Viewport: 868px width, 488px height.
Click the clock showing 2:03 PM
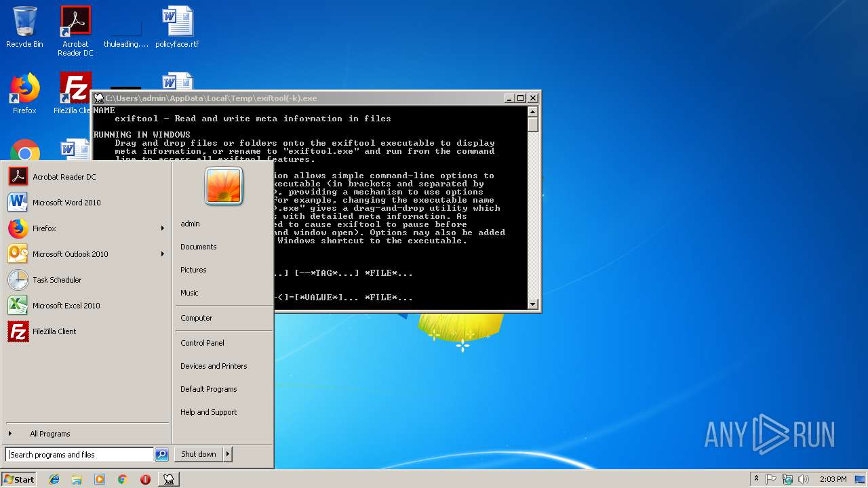833,479
